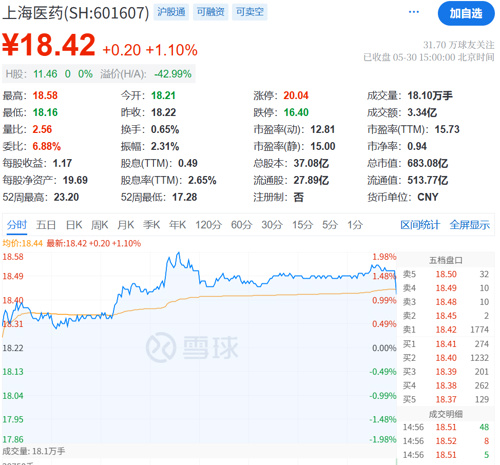Switch to 30分 chart tab
The image size is (500, 465).
point(272,225)
